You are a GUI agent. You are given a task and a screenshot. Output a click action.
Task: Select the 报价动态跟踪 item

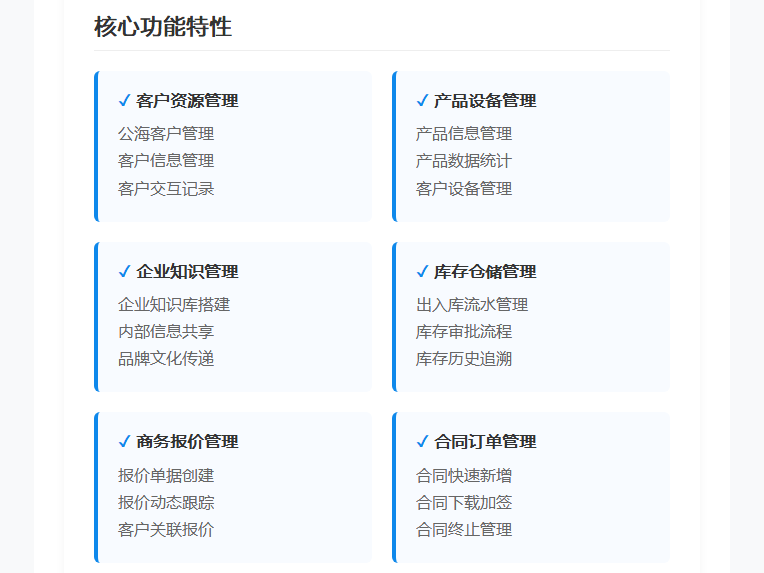point(166,502)
